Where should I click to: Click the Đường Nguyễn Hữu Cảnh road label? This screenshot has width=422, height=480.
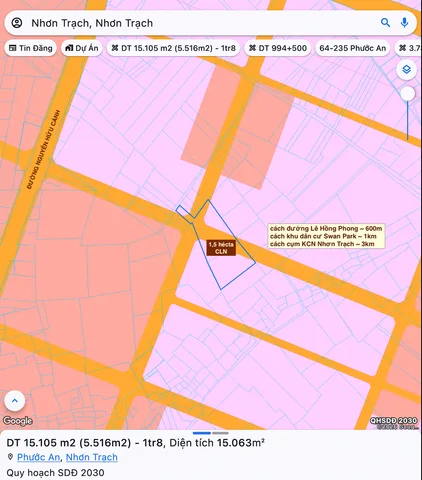pyautogui.click(x=44, y=150)
